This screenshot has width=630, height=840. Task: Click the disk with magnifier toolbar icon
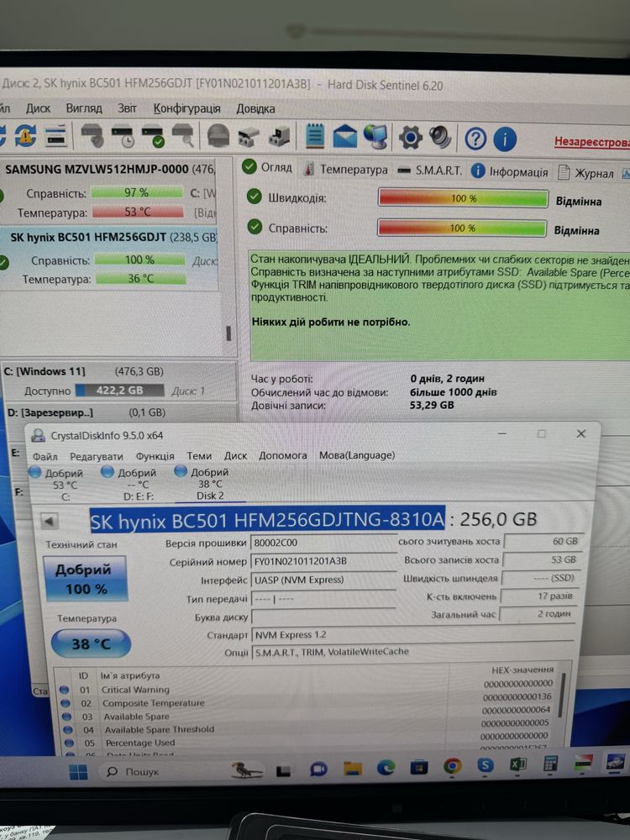182,136
